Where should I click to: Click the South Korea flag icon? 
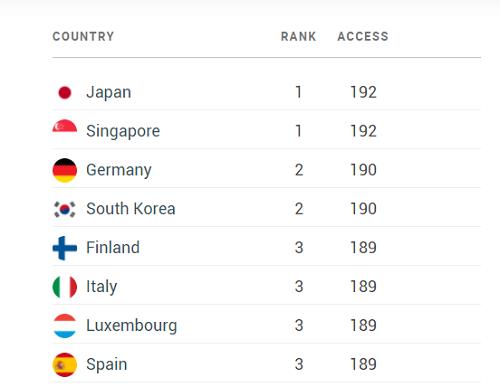coord(65,209)
